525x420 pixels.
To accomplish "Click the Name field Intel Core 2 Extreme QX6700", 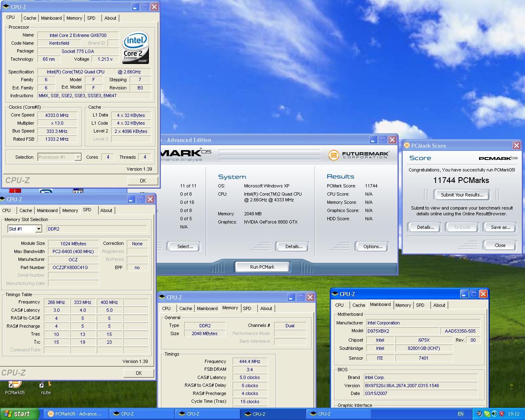I will (78, 35).
